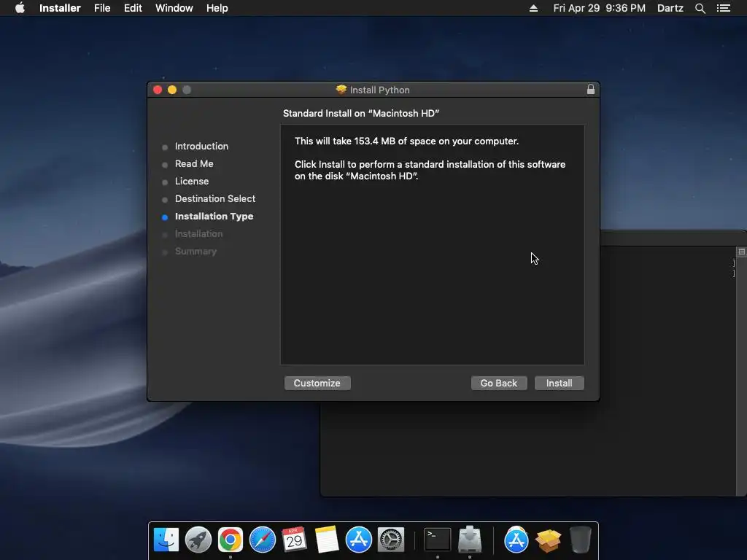This screenshot has height=560, width=747.
Task: Click the small panel icon at the background window's top right
Action: coord(741,252)
